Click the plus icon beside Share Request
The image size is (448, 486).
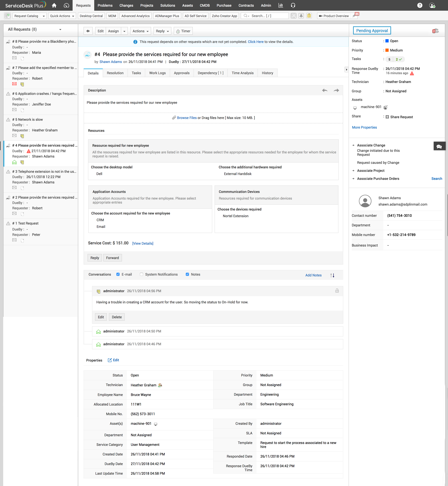[387, 117]
